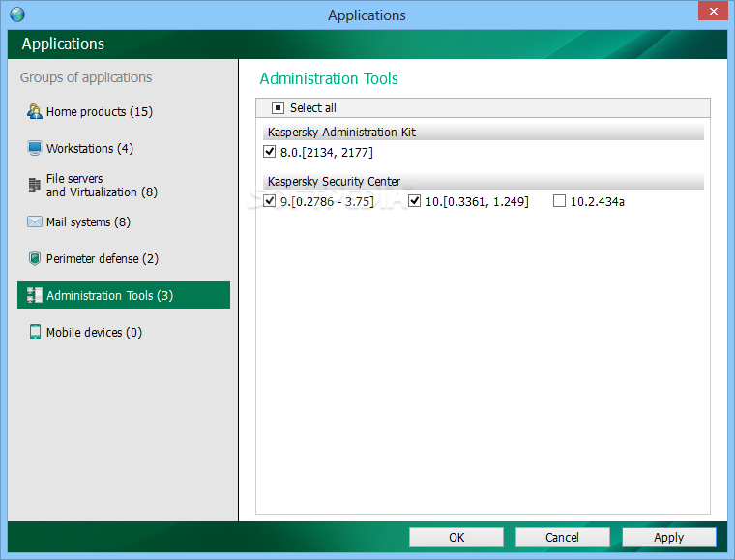Click the Cancel button

pyautogui.click(x=563, y=537)
